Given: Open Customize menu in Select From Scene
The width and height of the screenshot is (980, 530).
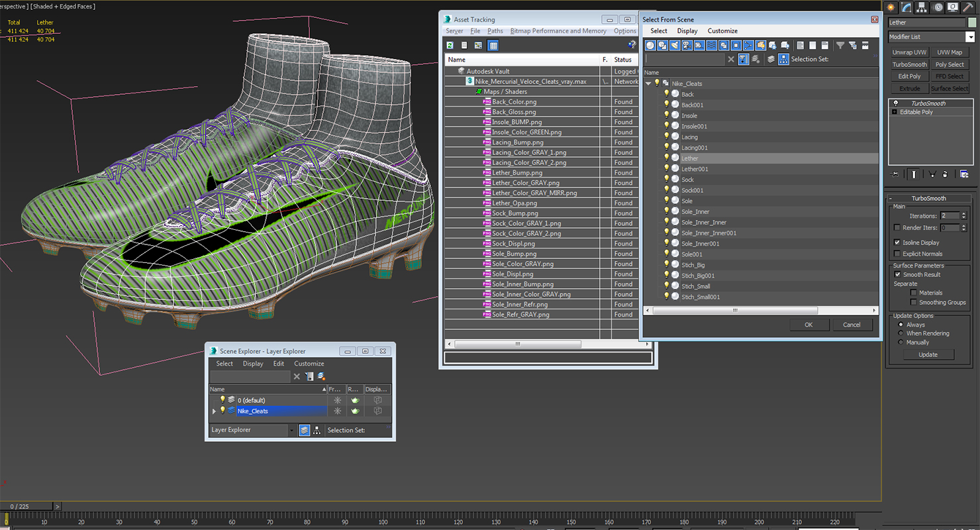Looking at the screenshot, I should tap(722, 30).
